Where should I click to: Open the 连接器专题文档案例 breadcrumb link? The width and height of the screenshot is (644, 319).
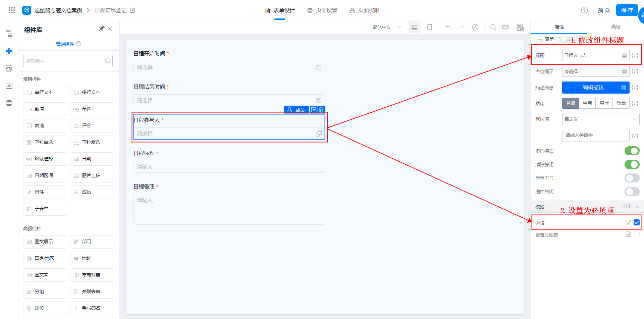click(x=58, y=10)
